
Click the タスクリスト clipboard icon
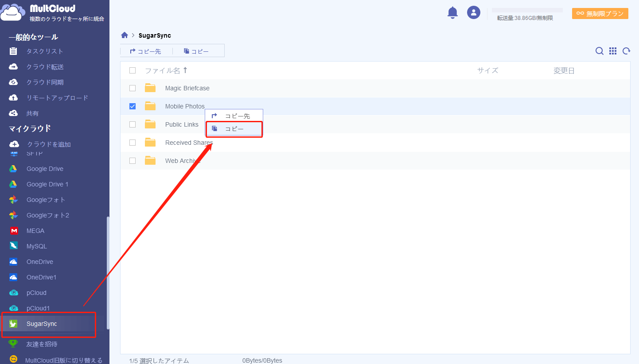click(13, 51)
